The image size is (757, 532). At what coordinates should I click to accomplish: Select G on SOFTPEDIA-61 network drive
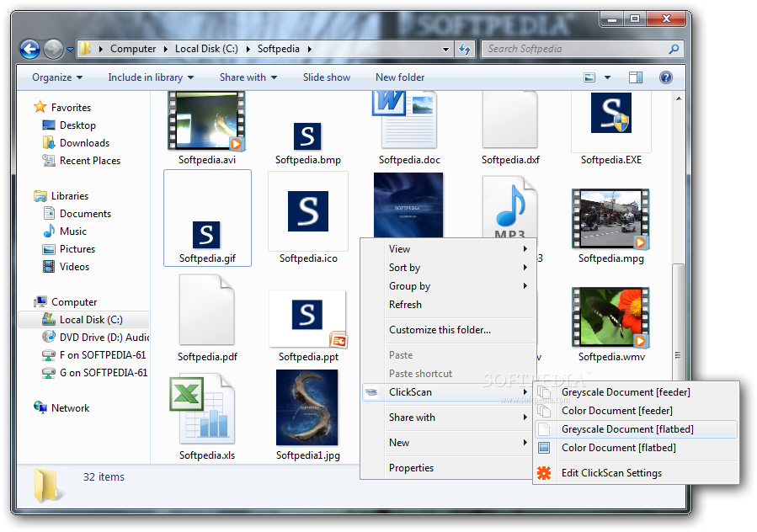(94, 373)
